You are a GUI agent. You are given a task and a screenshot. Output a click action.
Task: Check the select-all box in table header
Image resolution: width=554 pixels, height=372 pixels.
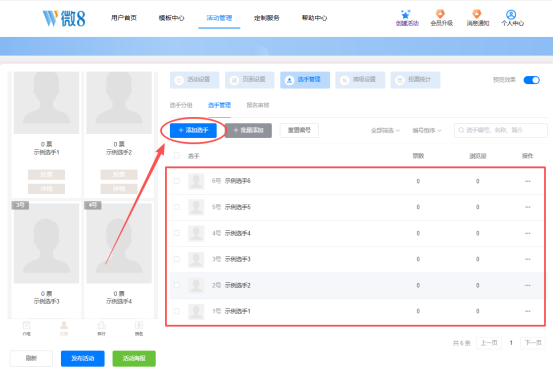pyautogui.click(x=177, y=155)
